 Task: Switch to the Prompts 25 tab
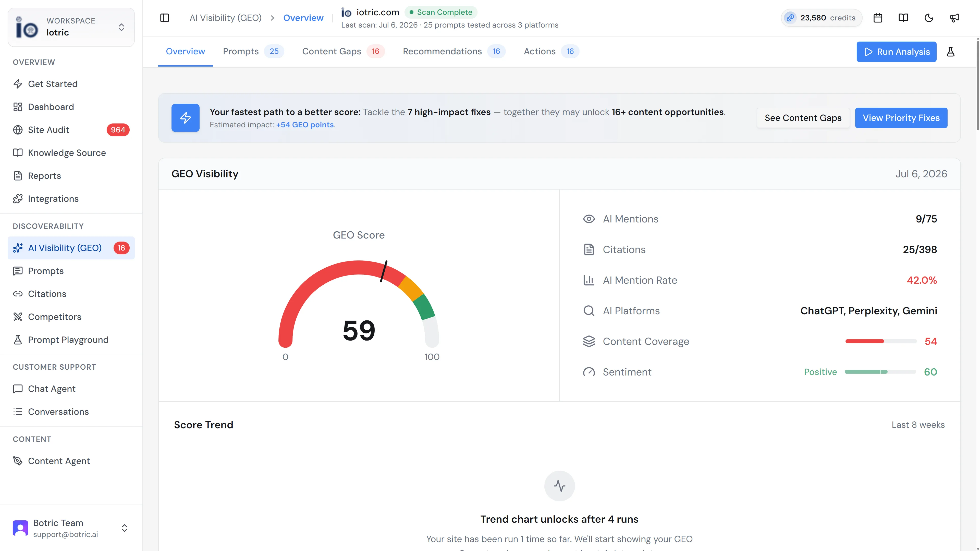(253, 51)
